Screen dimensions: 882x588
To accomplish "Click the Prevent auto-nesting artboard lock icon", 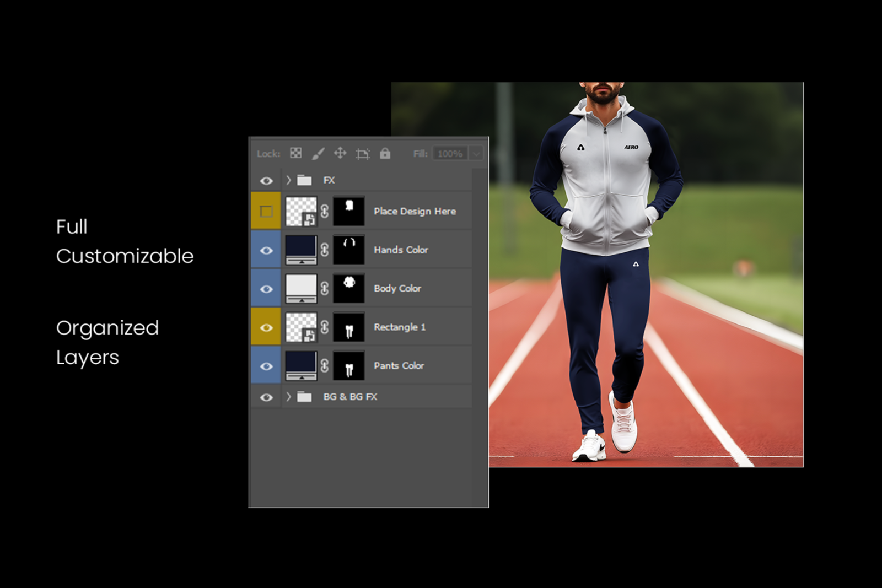I will pyautogui.click(x=362, y=153).
